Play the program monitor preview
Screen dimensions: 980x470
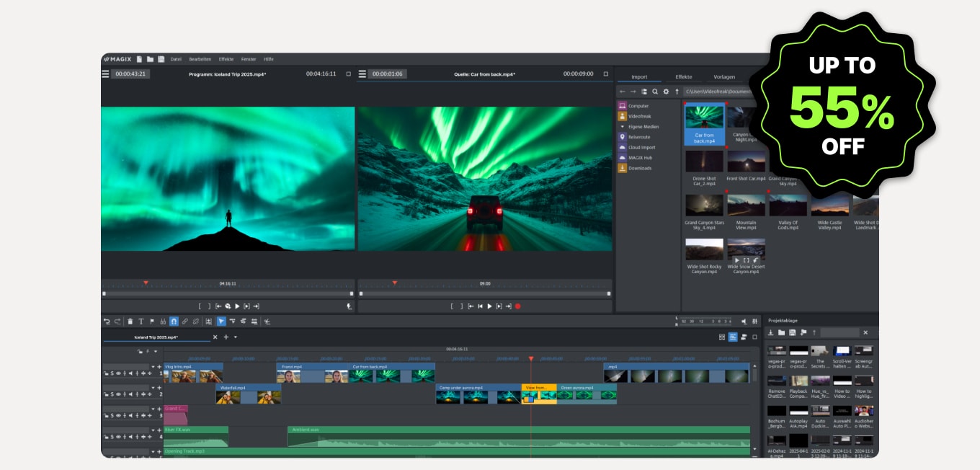[237, 306]
